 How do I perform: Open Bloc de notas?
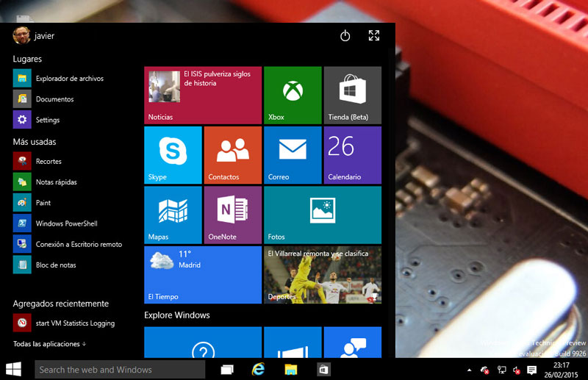click(44, 265)
